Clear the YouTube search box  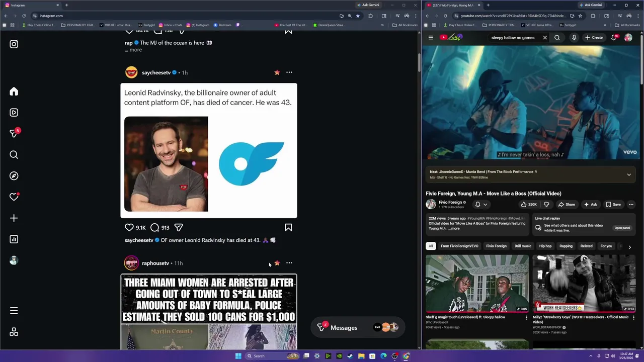click(544, 37)
